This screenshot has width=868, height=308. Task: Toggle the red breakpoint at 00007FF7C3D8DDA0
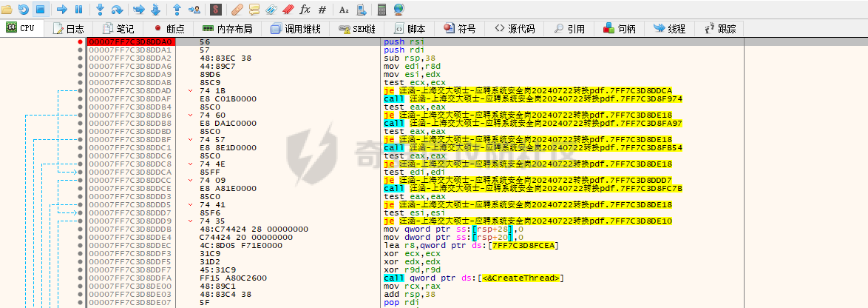[x=80, y=42]
